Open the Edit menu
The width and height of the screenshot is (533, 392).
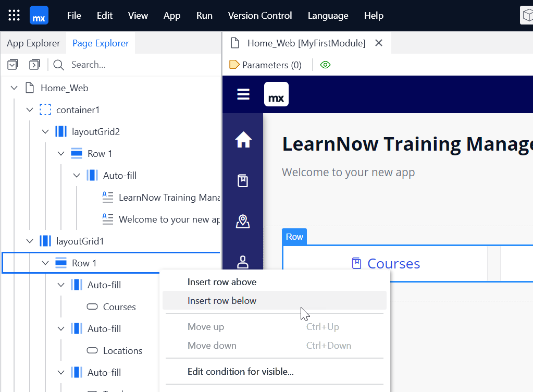coord(104,16)
